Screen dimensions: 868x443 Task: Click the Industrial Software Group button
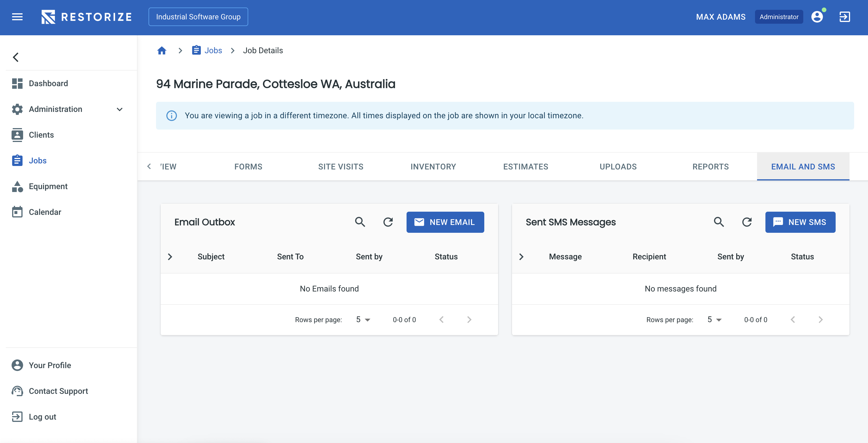click(198, 17)
